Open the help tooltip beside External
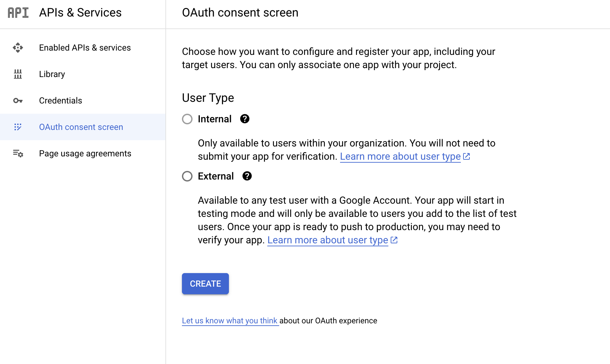Screen dimensions: 610x364 pyautogui.click(x=247, y=176)
